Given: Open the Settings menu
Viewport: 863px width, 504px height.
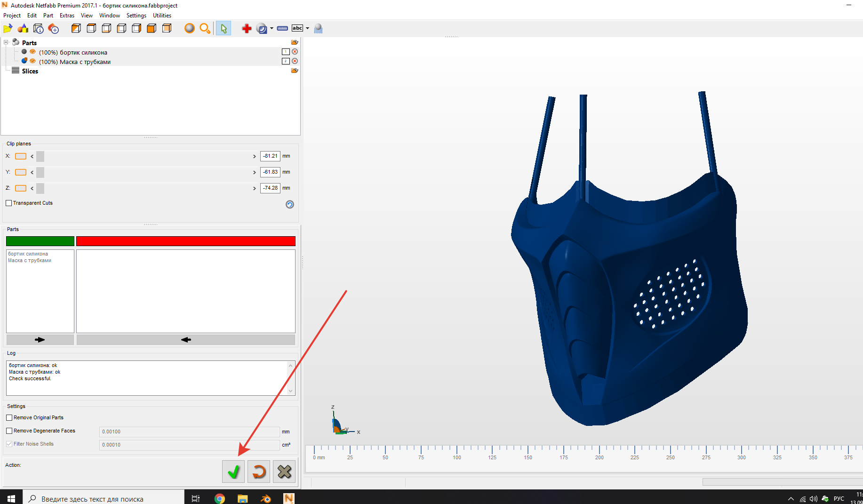Looking at the screenshot, I should [136, 16].
